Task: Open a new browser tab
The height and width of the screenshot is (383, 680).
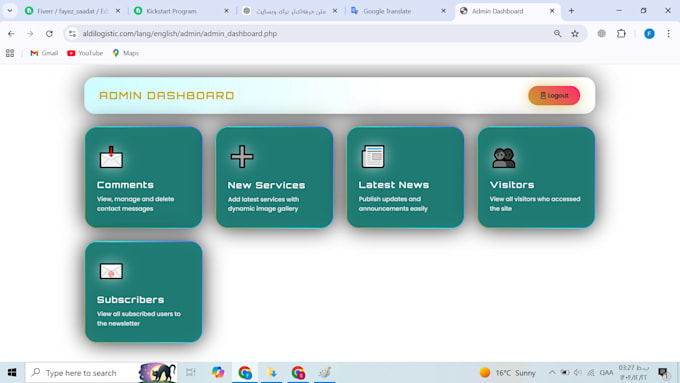Action: (571, 11)
